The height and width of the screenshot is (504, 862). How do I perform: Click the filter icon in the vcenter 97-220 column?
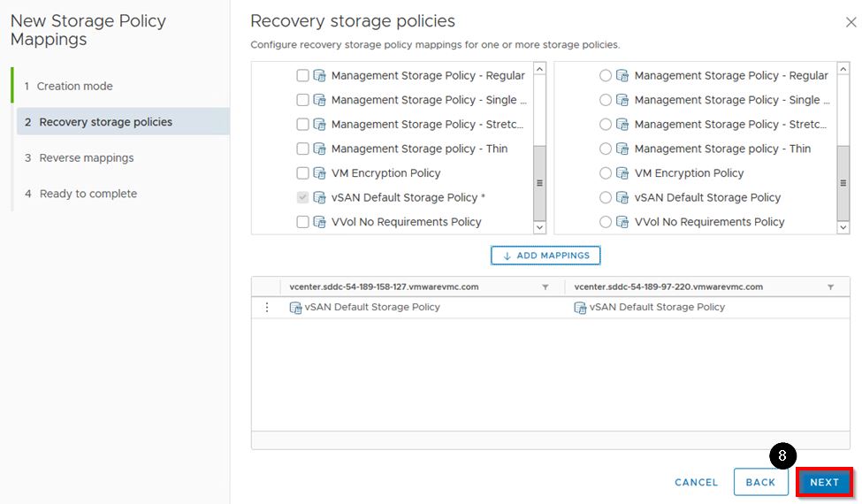(x=830, y=287)
